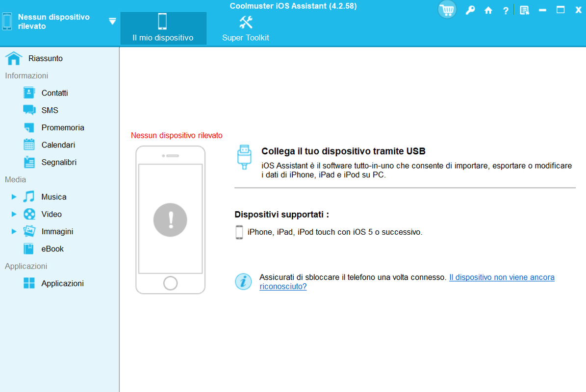Click the Informazioni section header
The height and width of the screenshot is (392, 586).
pos(26,75)
